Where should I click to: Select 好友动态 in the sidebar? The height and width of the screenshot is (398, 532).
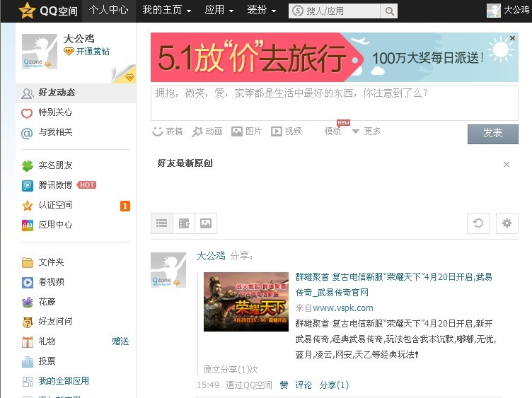click(x=76, y=93)
